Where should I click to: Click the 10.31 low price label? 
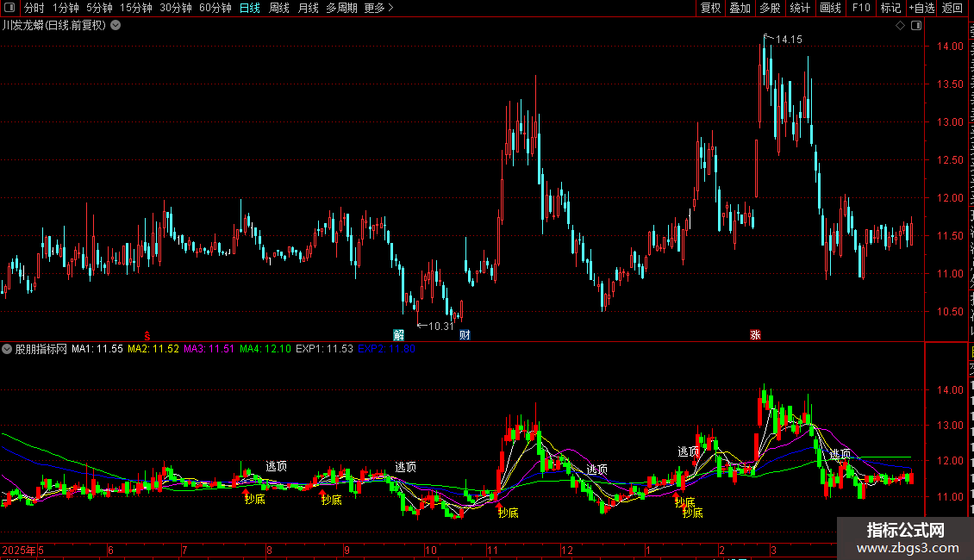point(441,326)
